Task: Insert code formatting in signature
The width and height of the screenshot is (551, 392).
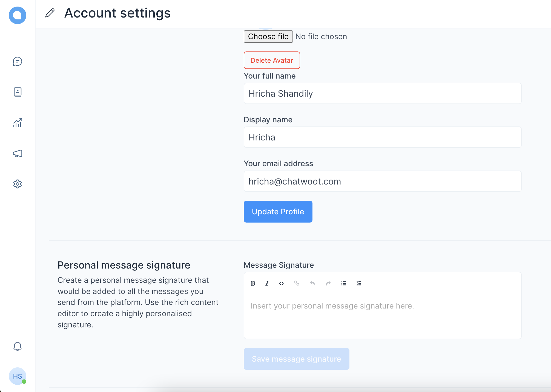Action: coord(281,283)
